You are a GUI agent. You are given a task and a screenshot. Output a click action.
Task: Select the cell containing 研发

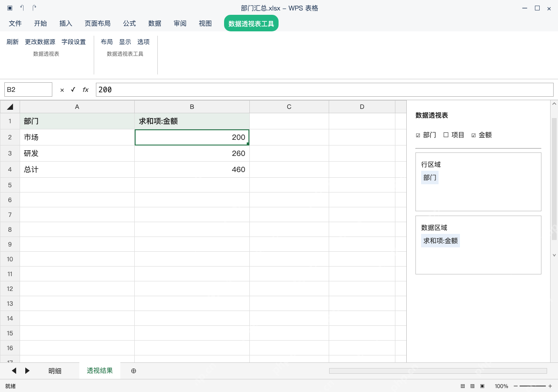click(x=77, y=153)
